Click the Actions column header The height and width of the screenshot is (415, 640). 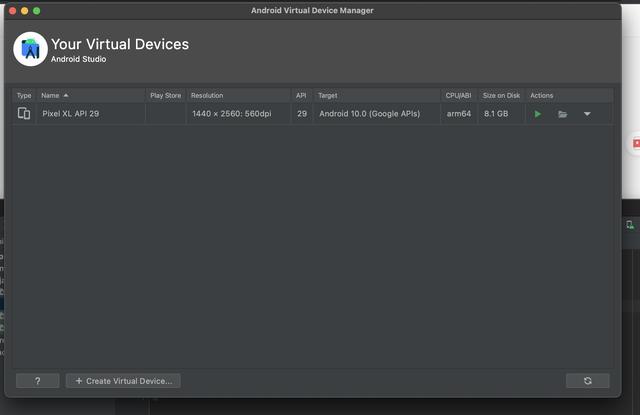[542, 96]
